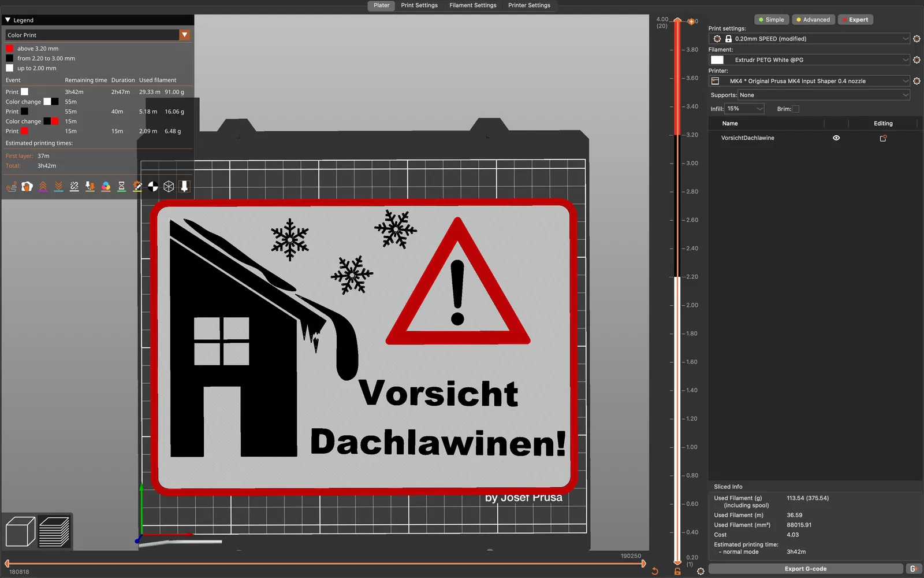Open the Print Settings tab
Screen dimensions: 924x578
click(419, 5)
